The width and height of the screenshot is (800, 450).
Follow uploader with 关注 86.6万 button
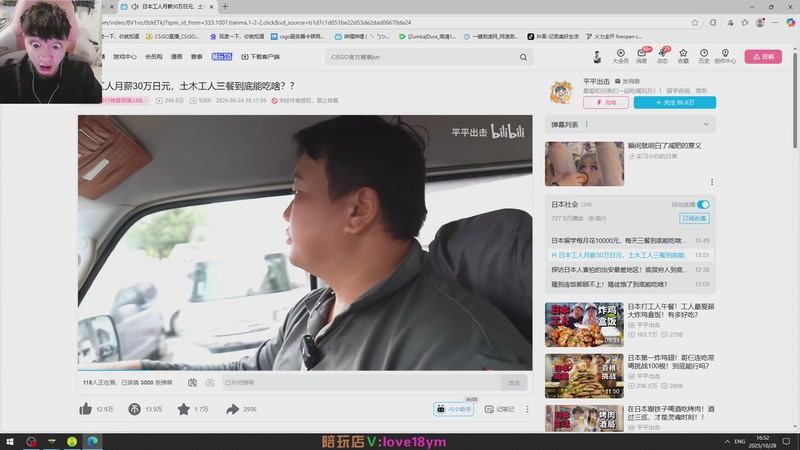pyautogui.click(x=674, y=103)
